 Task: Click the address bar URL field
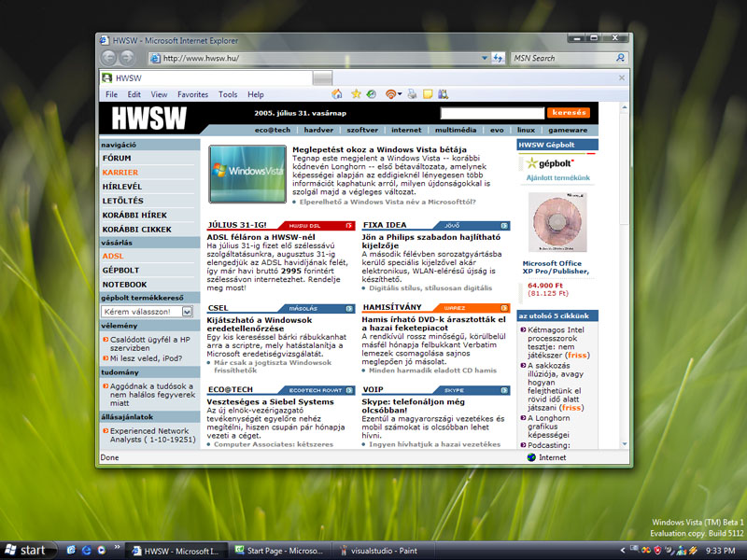click(x=320, y=58)
